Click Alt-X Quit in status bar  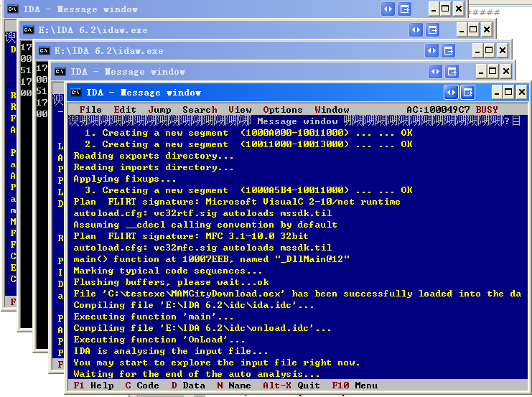(x=291, y=386)
